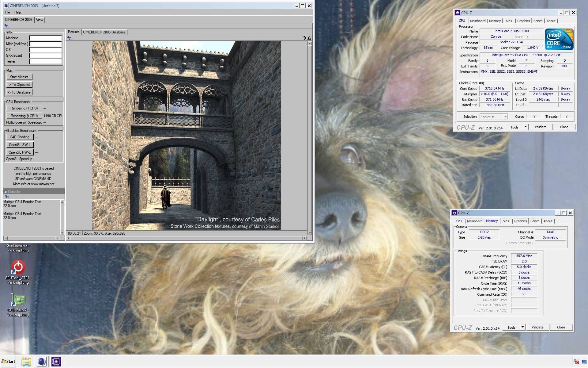
Task: Open the GPU-Z.0.6.2 desktop shortcut
Action: [x=18, y=305]
